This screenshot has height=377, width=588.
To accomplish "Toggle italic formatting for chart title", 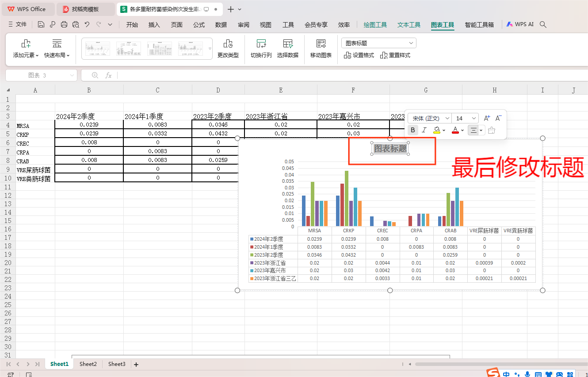I will [x=424, y=130].
